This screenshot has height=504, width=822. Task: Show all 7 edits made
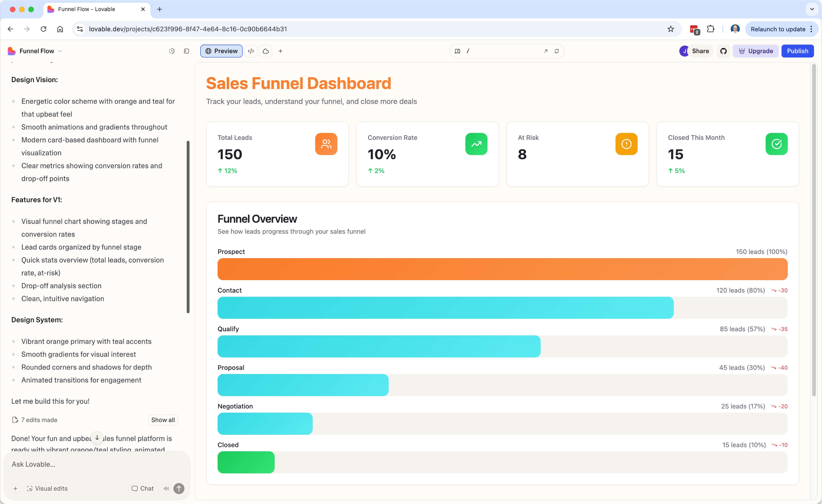pyautogui.click(x=163, y=420)
